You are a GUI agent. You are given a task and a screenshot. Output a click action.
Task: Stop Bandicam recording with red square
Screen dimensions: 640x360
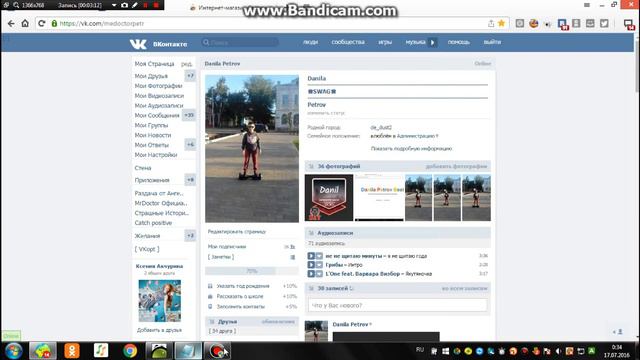(156, 5)
